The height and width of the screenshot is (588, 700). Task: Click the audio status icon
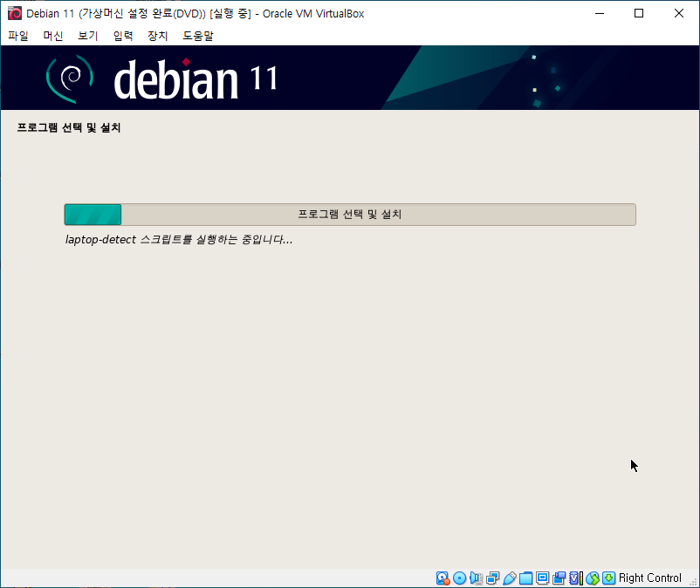coord(476,578)
